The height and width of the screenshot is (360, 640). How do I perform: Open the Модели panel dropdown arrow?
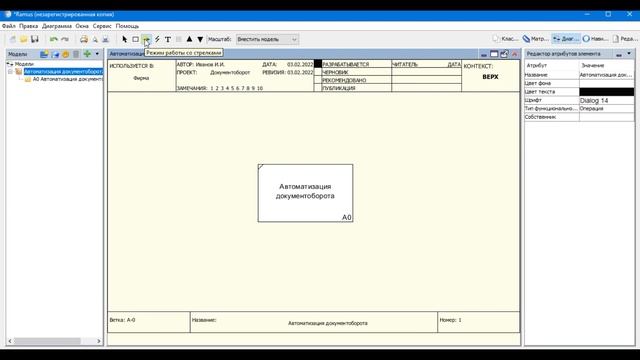(x=97, y=54)
